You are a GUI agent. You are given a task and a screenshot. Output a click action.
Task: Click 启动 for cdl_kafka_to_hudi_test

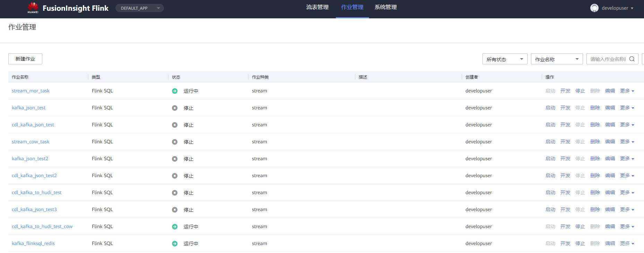pyautogui.click(x=550, y=192)
